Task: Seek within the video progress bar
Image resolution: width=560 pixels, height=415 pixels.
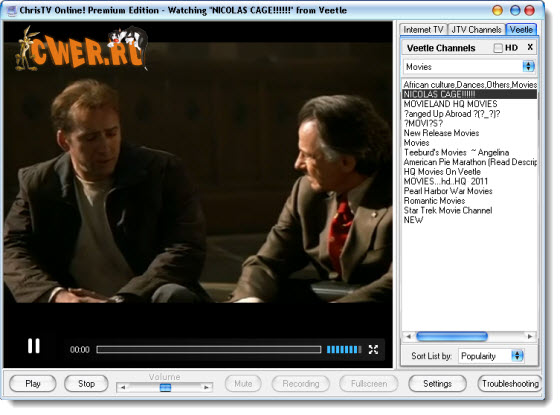Action: pyautogui.click(x=209, y=350)
